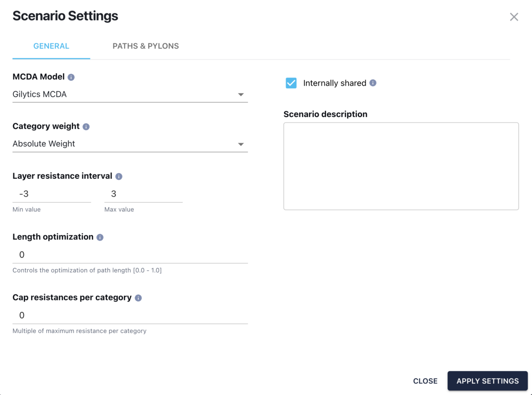Click 'Multiple of maximum resistance per category' hint
Screen dimensions: 532x395
(79, 331)
